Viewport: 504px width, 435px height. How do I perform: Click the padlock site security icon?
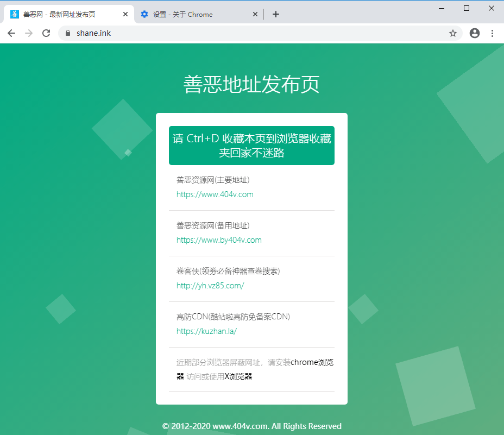point(68,33)
